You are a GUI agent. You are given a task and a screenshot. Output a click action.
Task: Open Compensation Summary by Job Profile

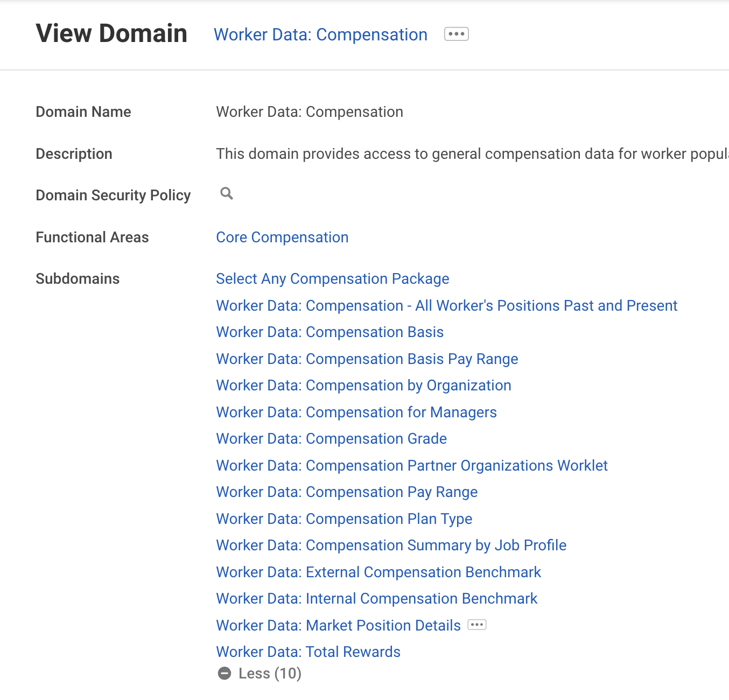pyautogui.click(x=391, y=545)
